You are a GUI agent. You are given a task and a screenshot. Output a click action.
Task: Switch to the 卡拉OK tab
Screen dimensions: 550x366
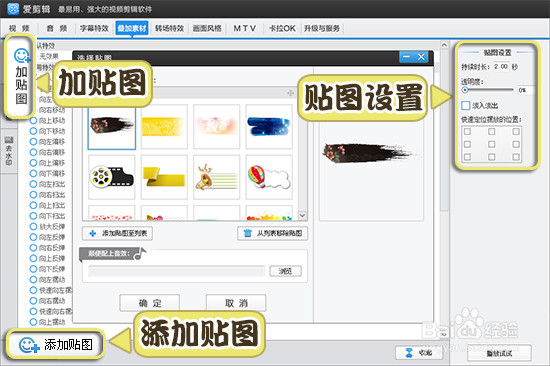click(282, 28)
